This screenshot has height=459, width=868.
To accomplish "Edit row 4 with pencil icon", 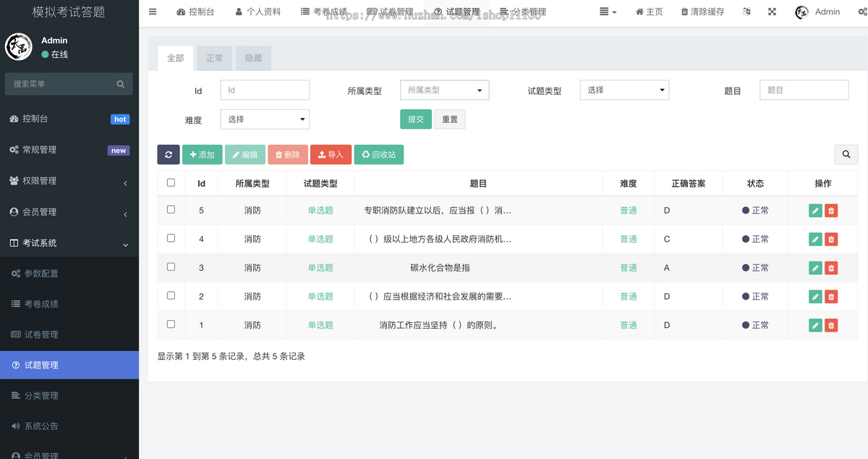I will click(x=815, y=239).
